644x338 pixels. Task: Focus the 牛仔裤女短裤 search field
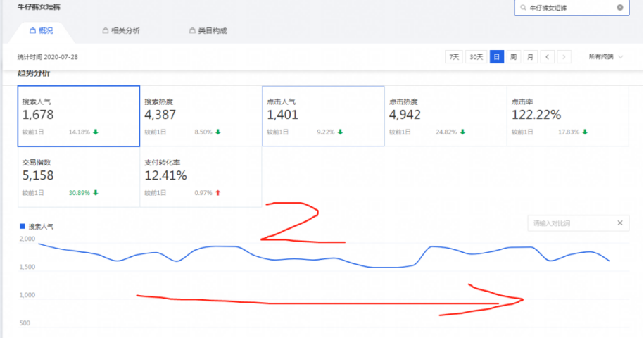[x=572, y=7]
